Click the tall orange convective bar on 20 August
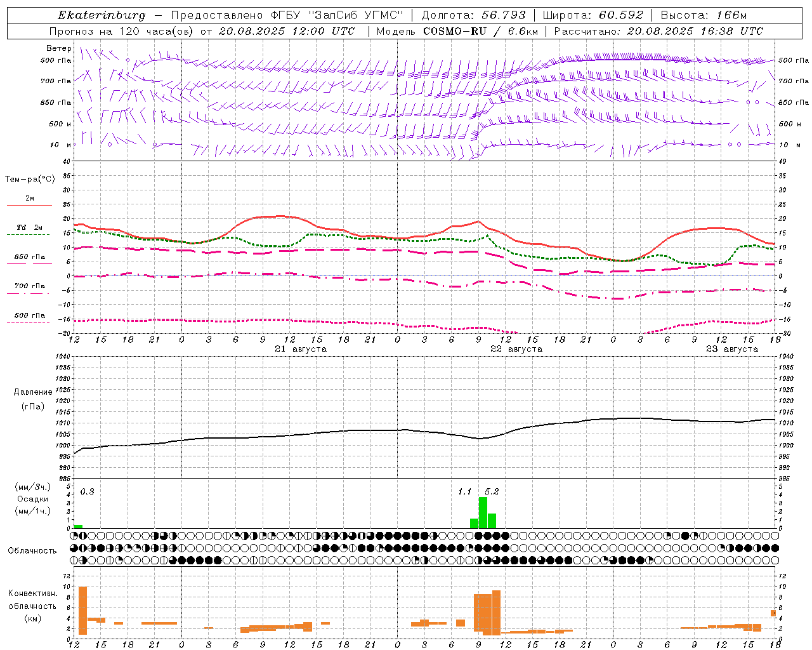 pos(82,611)
